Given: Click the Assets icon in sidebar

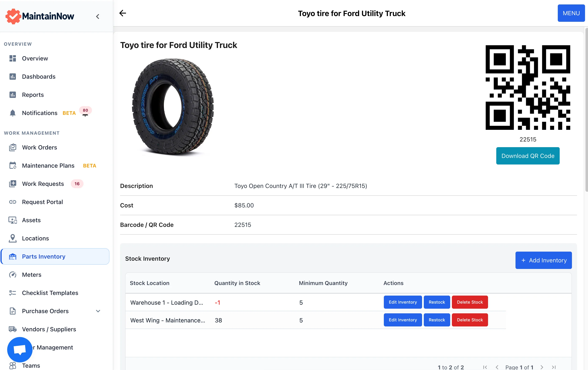Looking at the screenshot, I should [x=12, y=220].
